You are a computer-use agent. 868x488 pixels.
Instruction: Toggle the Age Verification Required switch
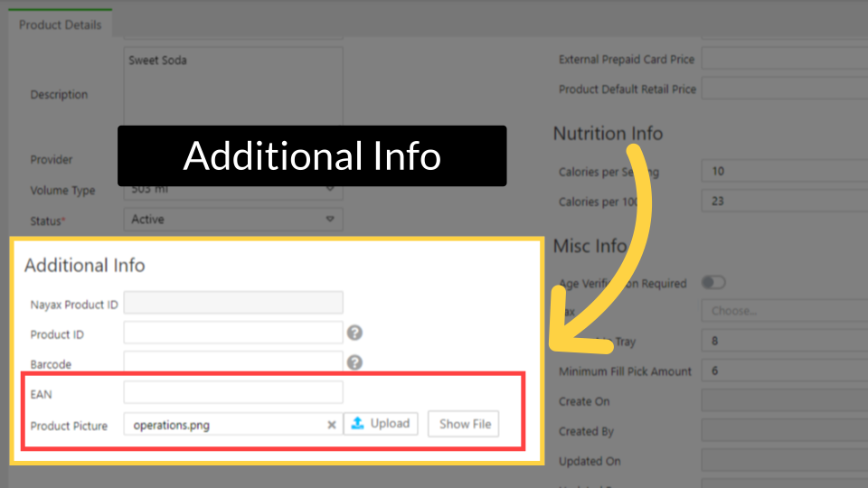(x=714, y=283)
